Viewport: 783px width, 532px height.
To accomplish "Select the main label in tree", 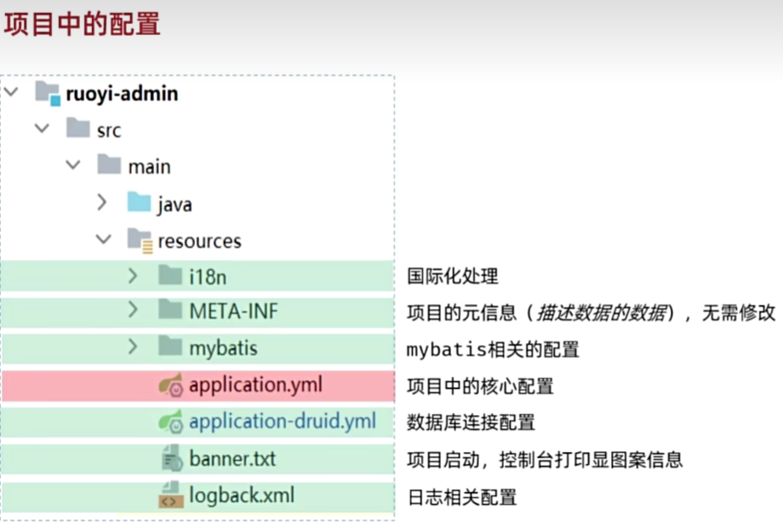I will [x=149, y=166].
